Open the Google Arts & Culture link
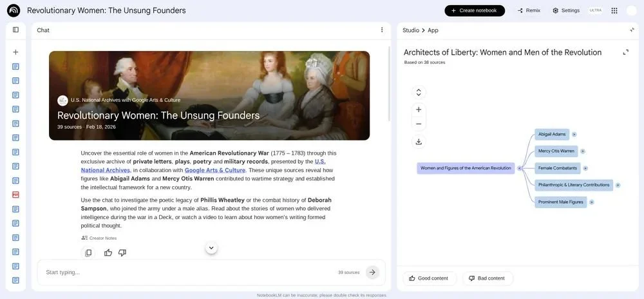Screen dimensions: 644x299 (x=215, y=170)
